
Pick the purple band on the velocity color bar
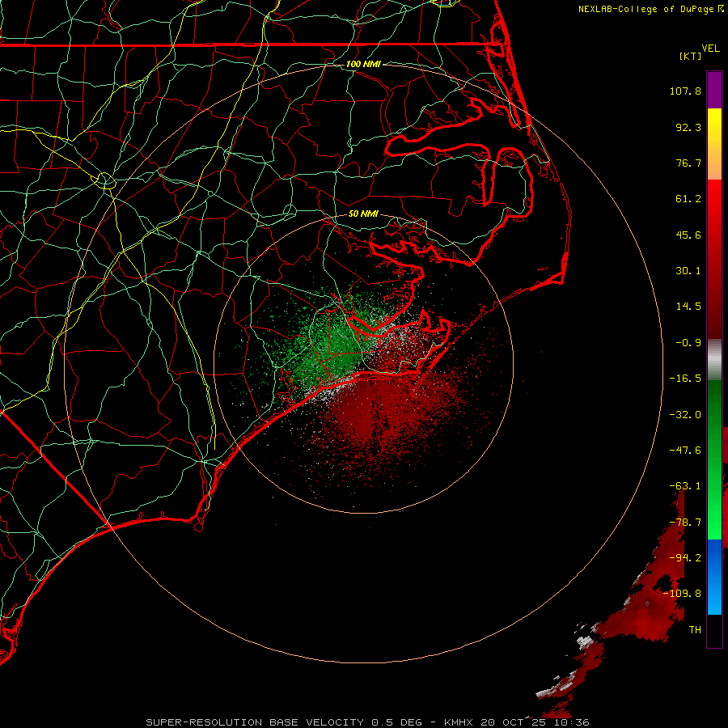(714, 90)
